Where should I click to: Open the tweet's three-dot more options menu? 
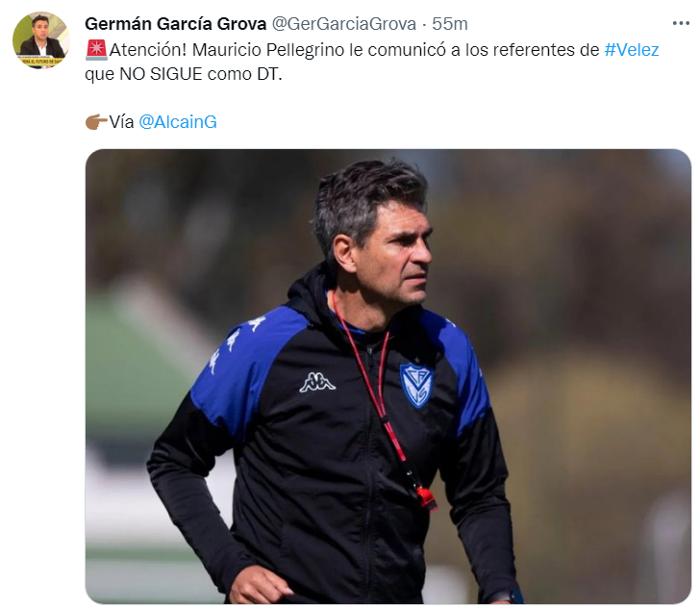pos(681,23)
